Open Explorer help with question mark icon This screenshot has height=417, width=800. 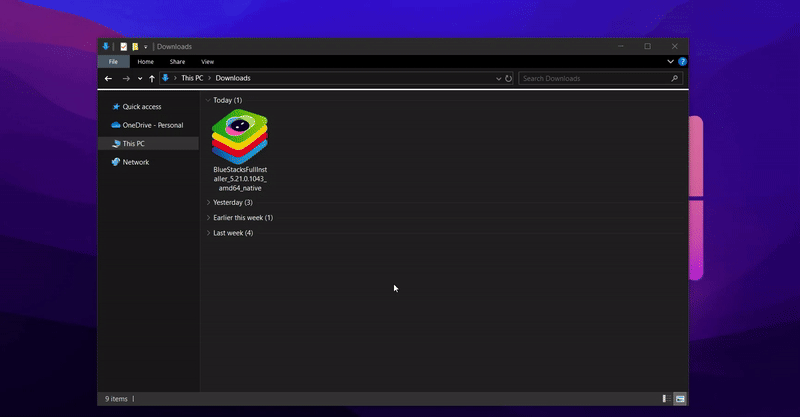(682, 62)
